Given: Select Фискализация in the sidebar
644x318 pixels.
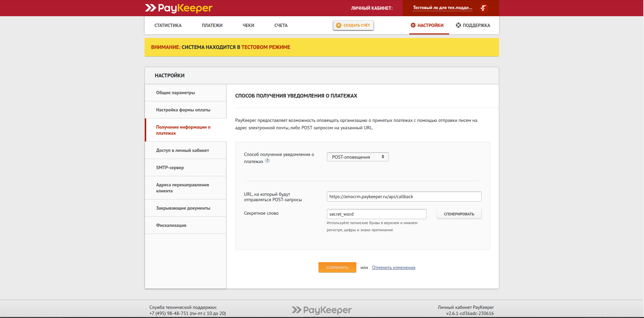Looking at the screenshot, I should coord(171,225).
